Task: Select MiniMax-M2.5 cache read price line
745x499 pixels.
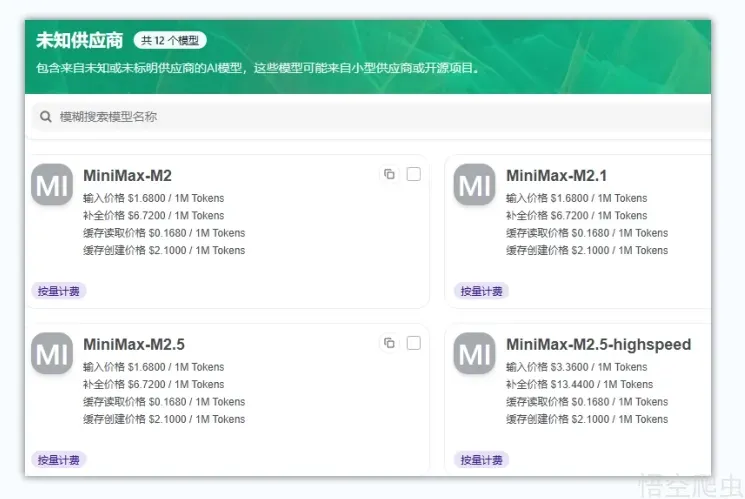Action: (164, 402)
